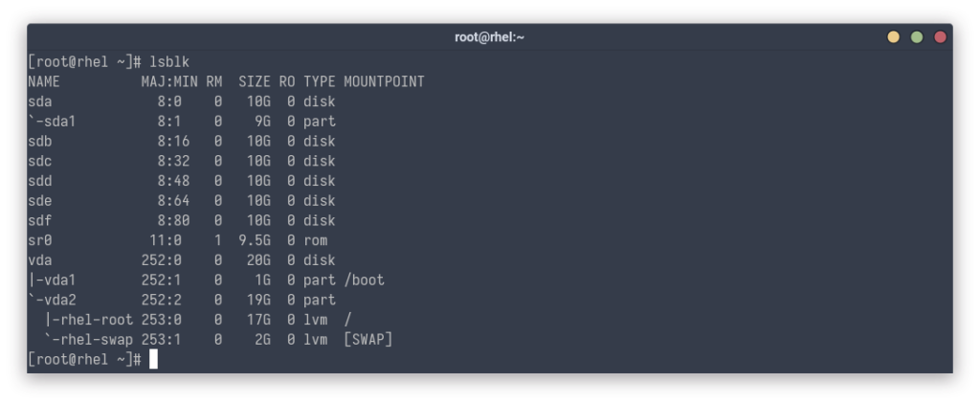The width and height of the screenshot is (980, 404).
Task: Click the root@rhel:~ window title
Action: tap(489, 37)
